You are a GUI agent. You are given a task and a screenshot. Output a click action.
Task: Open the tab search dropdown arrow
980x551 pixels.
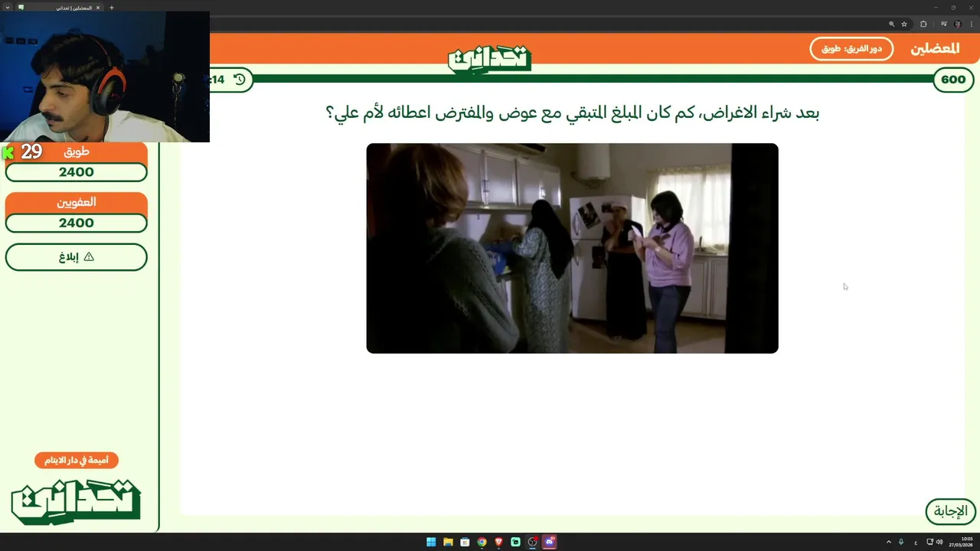point(7,8)
